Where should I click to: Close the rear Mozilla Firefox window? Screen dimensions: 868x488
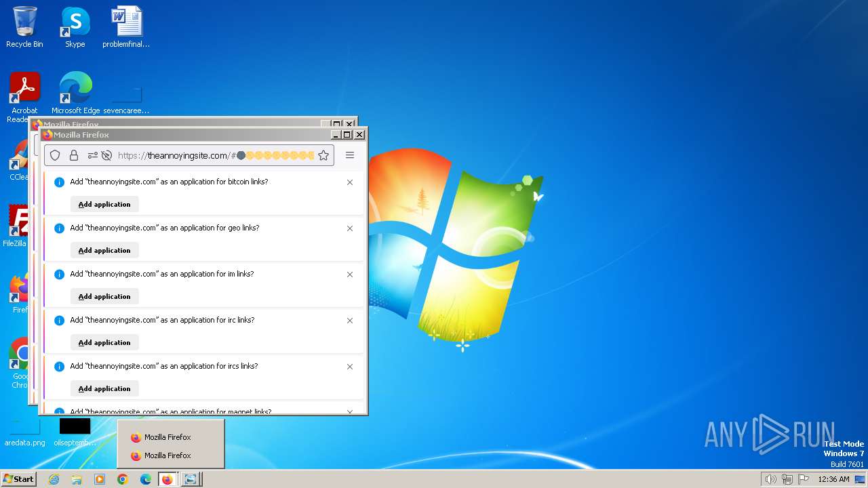pyautogui.click(x=349, y=123)
